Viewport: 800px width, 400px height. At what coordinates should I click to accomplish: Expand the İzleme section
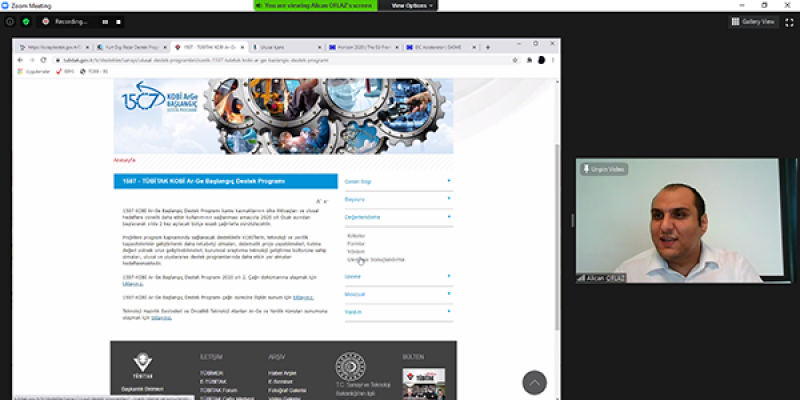[x=398, y=277]
